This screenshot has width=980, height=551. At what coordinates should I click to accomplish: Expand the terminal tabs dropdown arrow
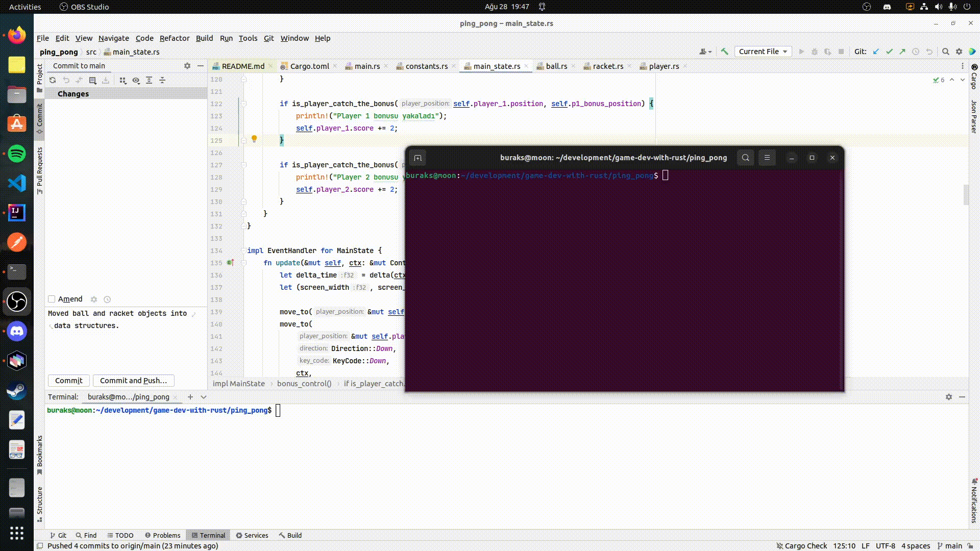[x=204, y=397]
